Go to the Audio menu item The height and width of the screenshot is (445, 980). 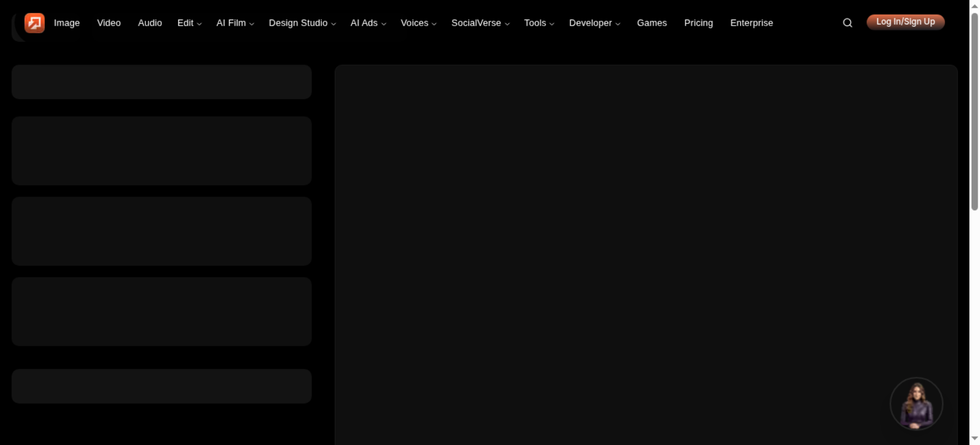(x=150, y=23)
